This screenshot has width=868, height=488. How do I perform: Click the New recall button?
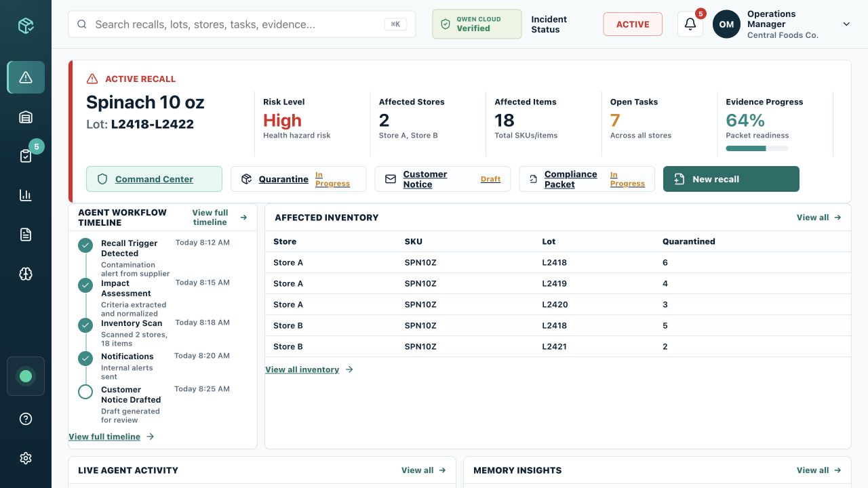731,179
